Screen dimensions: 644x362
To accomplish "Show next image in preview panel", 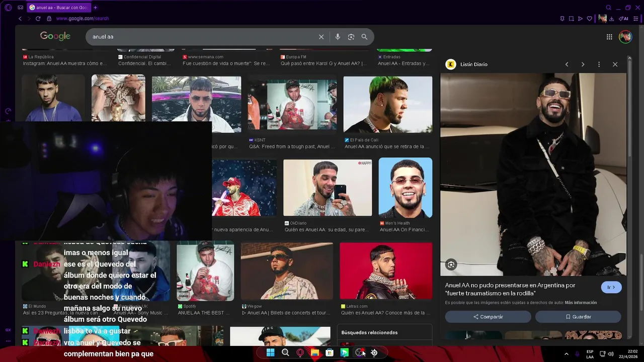I will pyautogui.click(x=583, y=64).
